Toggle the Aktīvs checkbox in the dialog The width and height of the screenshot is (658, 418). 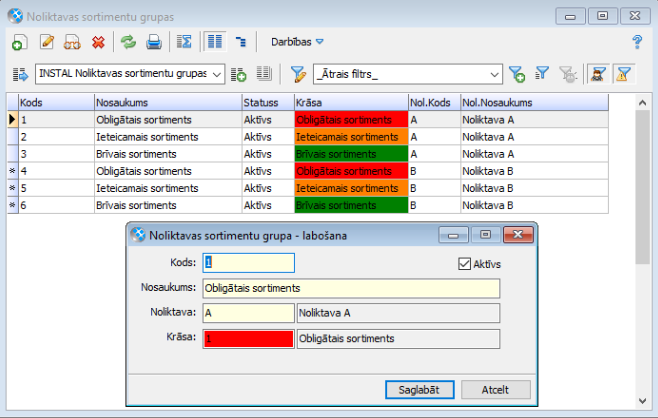click(464, 264)
